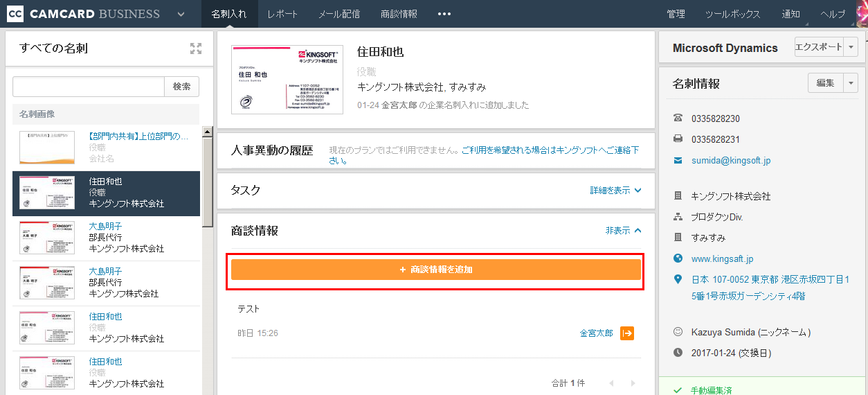Click phone number 0335828230
The width and height of the screenshot is (868, 395).
(716, 119)
